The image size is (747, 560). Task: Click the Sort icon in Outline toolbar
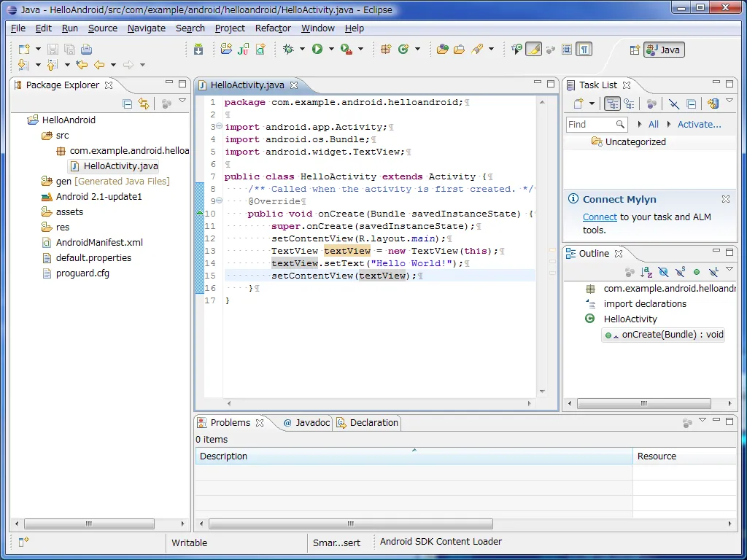pos(646,272)
